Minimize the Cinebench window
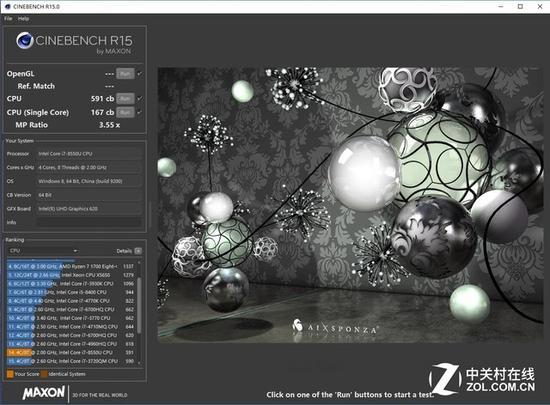The height and width of the screenshot is (405, 550). [501, 6]
